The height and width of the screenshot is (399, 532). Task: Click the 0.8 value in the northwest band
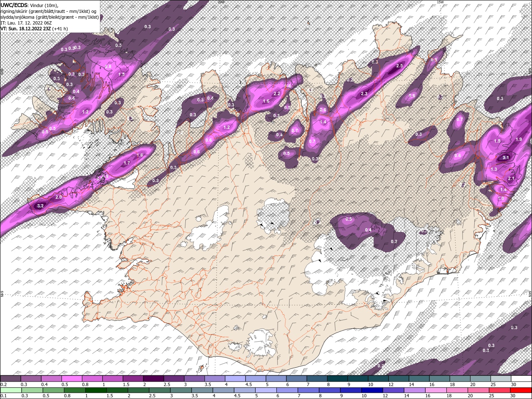pos(108,66)
